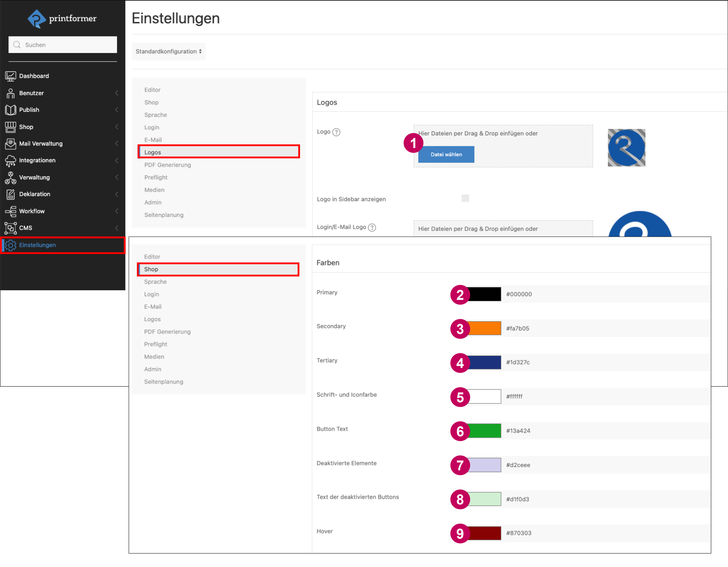Screen dimensions: 728x567
Task: Click the Dashboard monitor icon
Action: [10, 76]
